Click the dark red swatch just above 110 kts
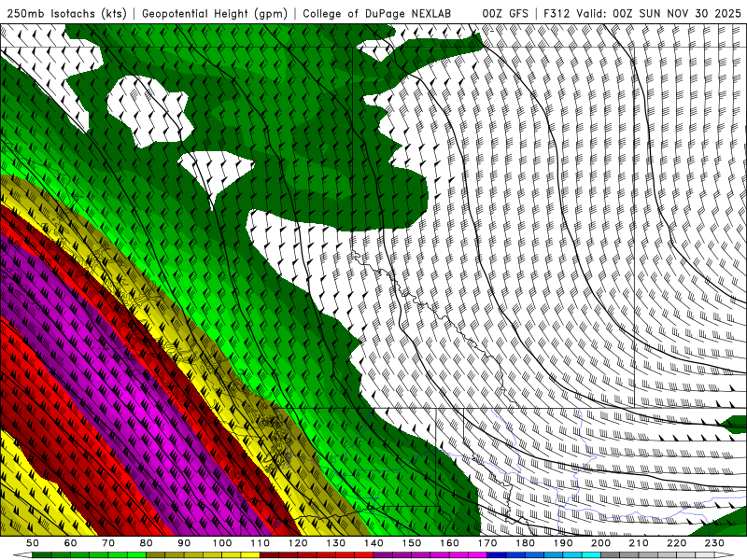This screenshot has height=560, width=747. tap(269, 554)
